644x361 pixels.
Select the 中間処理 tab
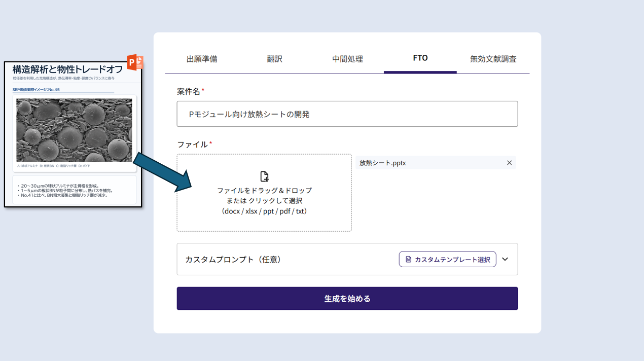[x=347, y=59]
